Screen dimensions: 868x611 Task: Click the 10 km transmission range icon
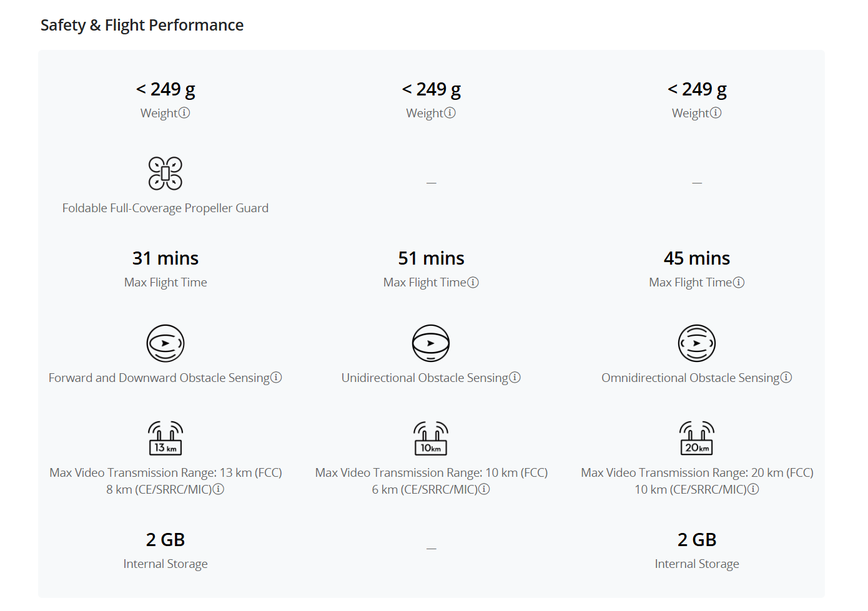click(x=431, y=438)
